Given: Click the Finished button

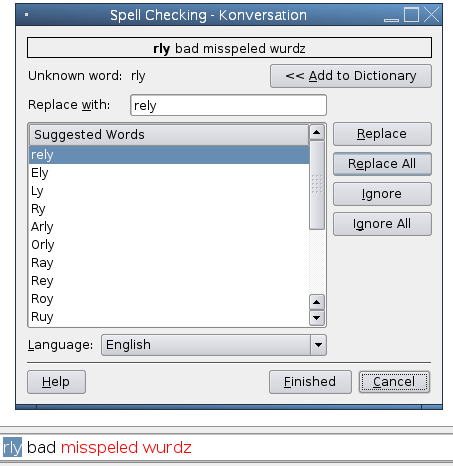Looking at the screenshot, I should pos(310,382).
